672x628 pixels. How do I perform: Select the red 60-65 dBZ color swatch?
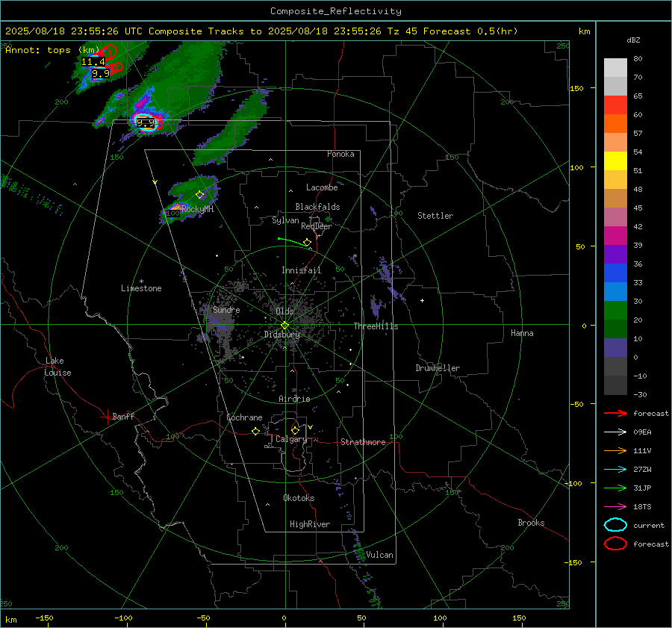(x=615, y=105)
